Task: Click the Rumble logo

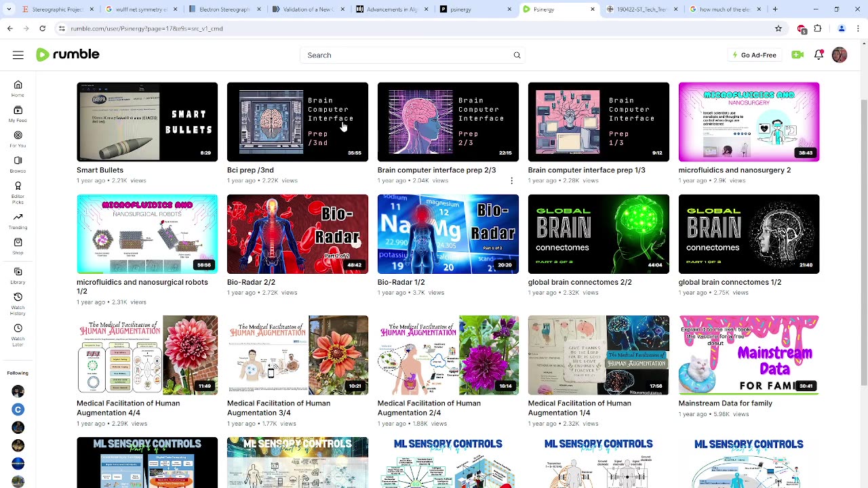Action: coord(68,55)
